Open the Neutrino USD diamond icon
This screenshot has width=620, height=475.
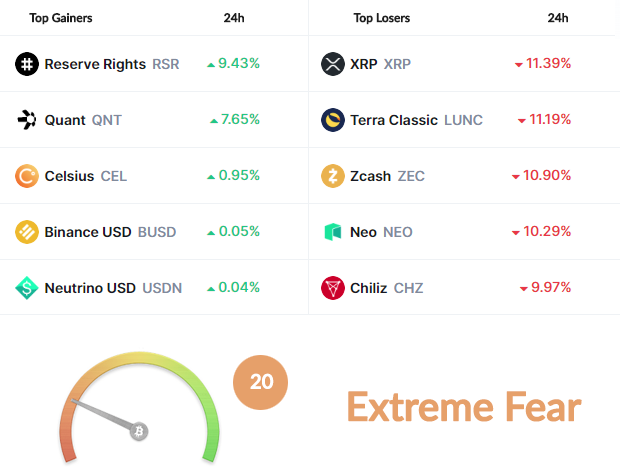[x=27, y=288]
